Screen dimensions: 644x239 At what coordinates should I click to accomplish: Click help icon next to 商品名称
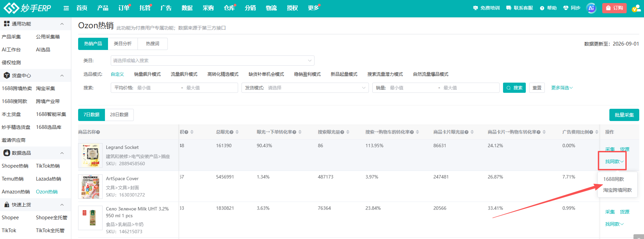click(98, 132)
